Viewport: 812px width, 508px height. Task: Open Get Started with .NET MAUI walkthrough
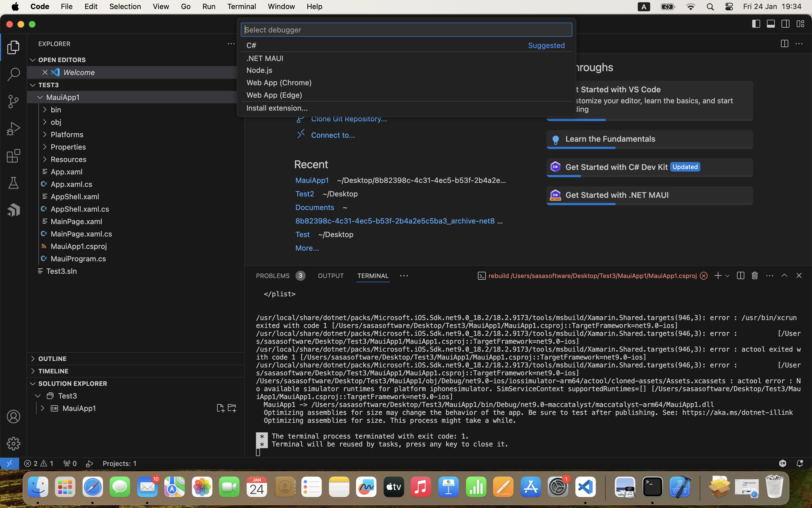pos(650,196)
